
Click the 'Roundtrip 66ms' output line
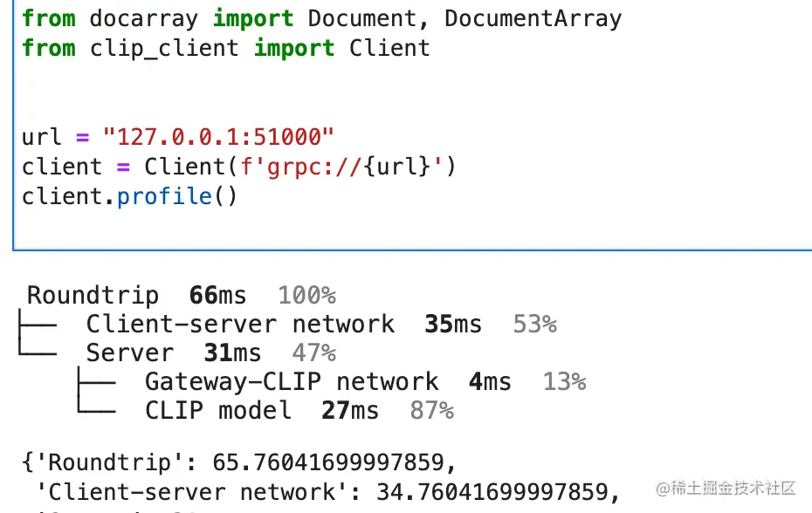tap(136, 296)
